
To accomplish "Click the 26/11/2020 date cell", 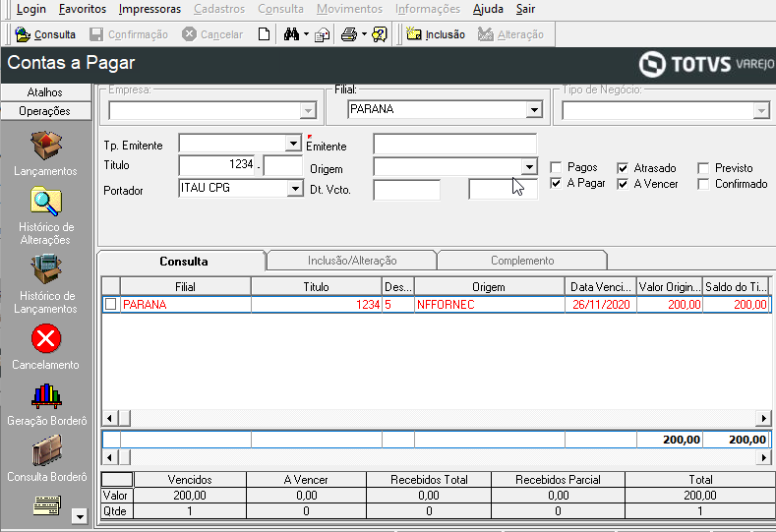I will point(601,305).
